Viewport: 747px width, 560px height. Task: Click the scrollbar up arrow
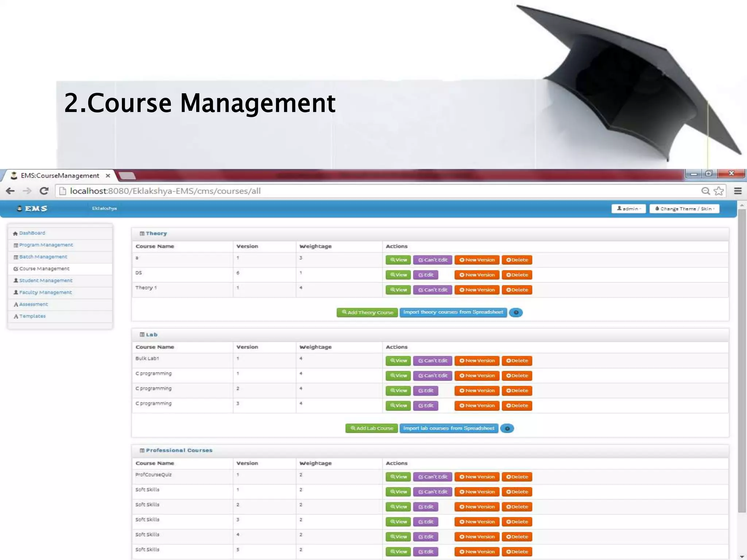click(x=742, y=205)
